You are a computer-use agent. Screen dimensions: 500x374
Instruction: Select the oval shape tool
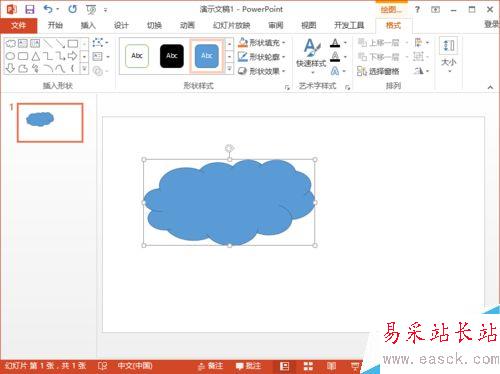click(10, 56)
